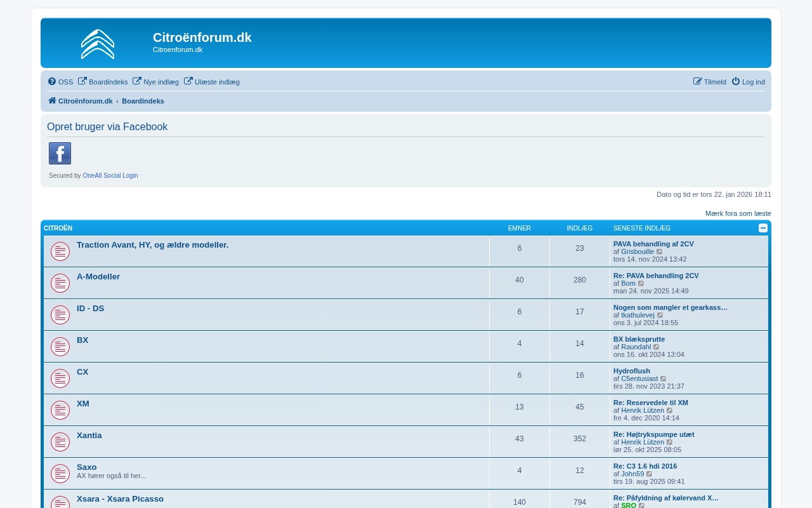View latest post icon in Xantia row
The height and width of the screenshot is (508, 812).
click(670, 443)
